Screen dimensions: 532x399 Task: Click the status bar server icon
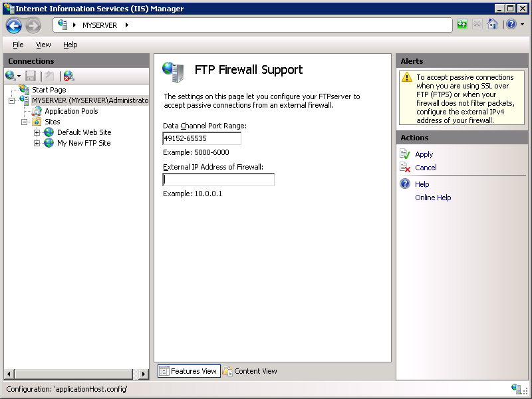516,389
